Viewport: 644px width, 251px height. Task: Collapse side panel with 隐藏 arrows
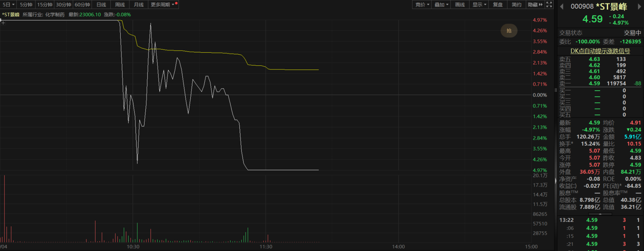coord(535,4)
